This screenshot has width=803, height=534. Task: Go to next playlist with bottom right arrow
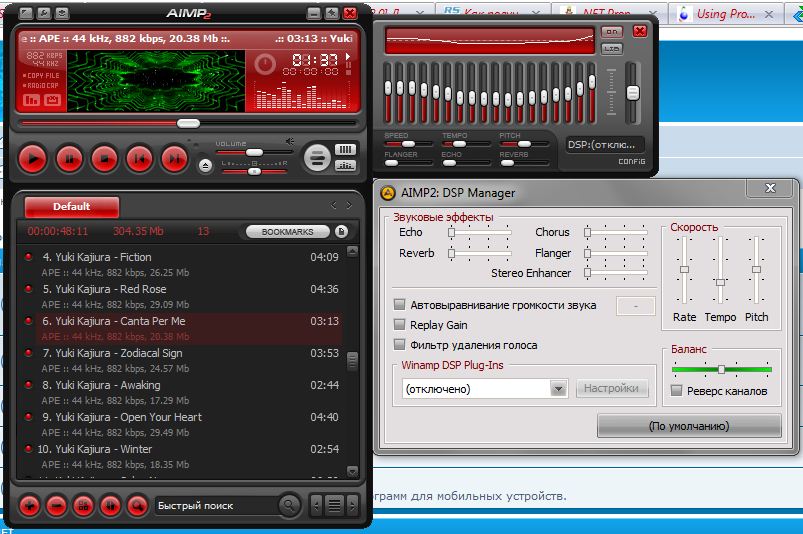(x=352, y=506)
